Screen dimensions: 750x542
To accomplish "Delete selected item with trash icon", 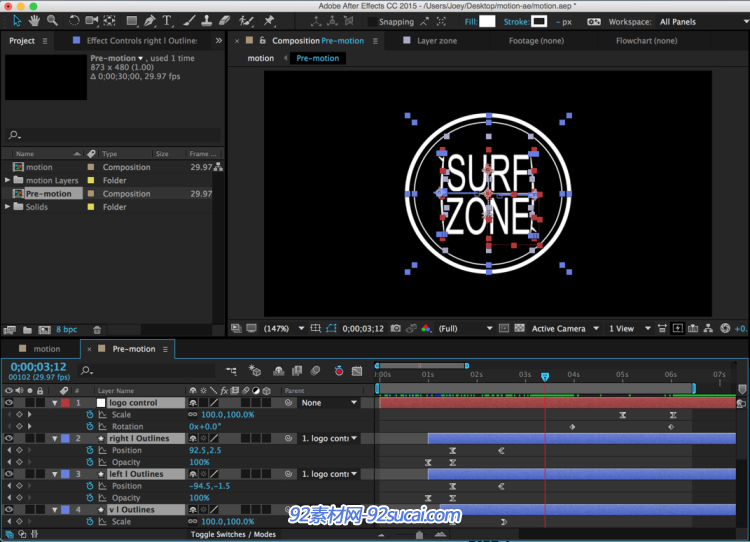I will pyautogui.click(x=97, y=330).
